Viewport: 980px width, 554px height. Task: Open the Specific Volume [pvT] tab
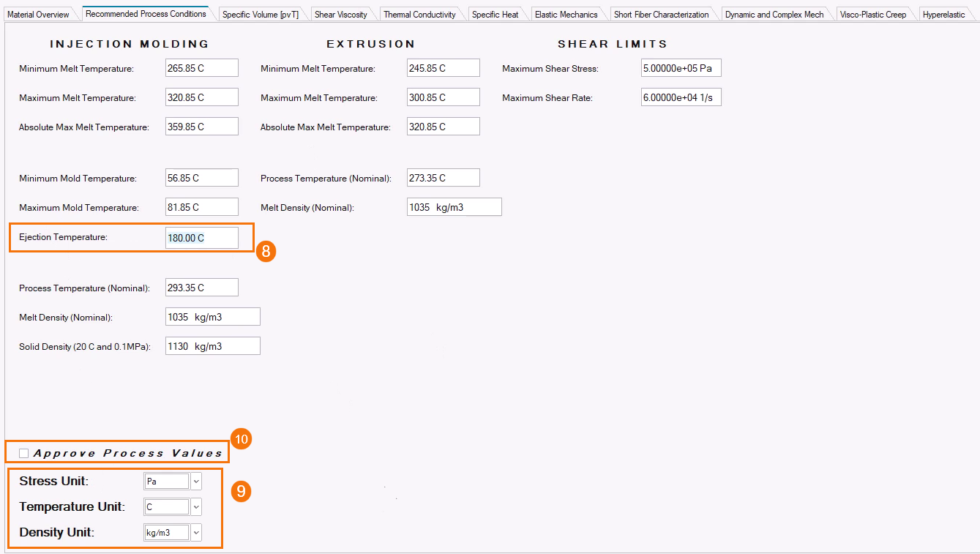(261, 15)
